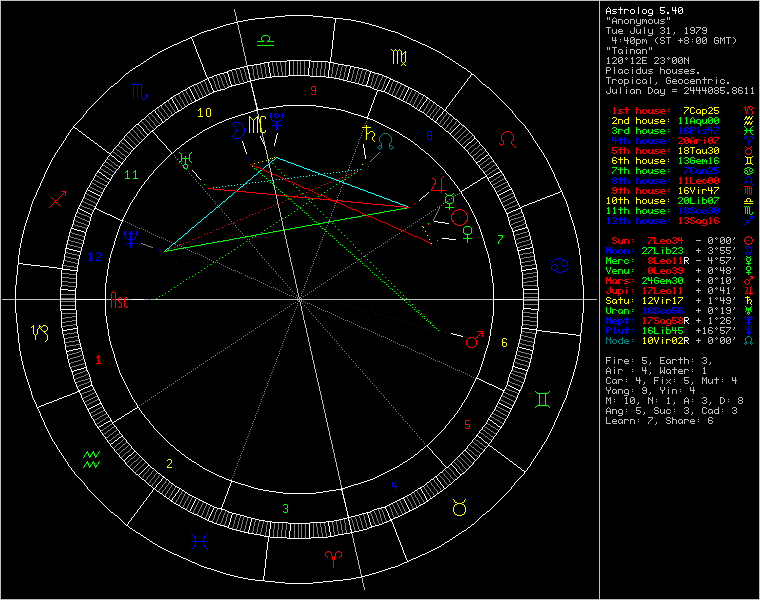
Task: Click the red Asc ascendant label
Action: pyautogui.click(x=120, y=299)
